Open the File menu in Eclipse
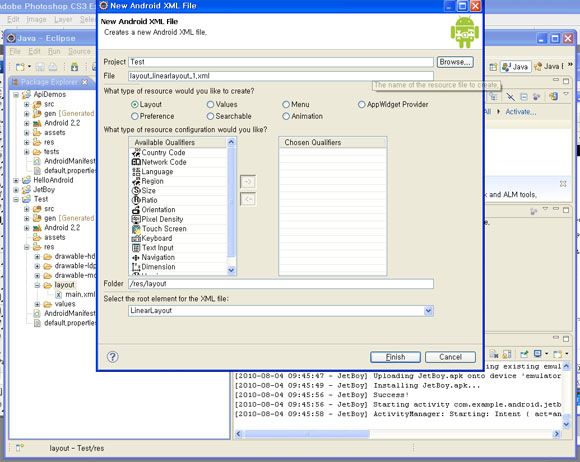580x462 pixels. coord(15,51)
